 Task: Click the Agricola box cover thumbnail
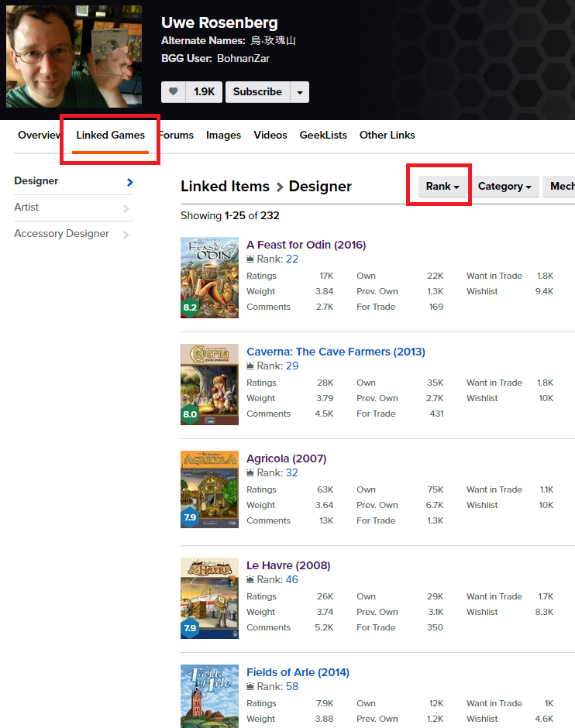tap(209, 489)
